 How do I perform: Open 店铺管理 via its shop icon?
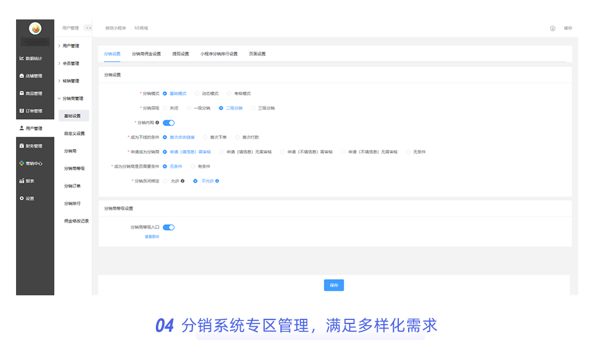point(22,76)
